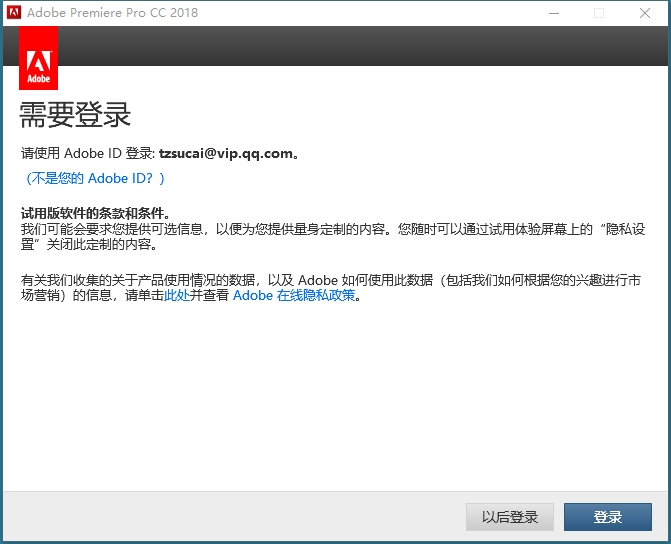Open the Adobe 在线隐私政策 link
The width and height of the screenshot is (671, 544).
pyautogui.click(x=294, y=295)
